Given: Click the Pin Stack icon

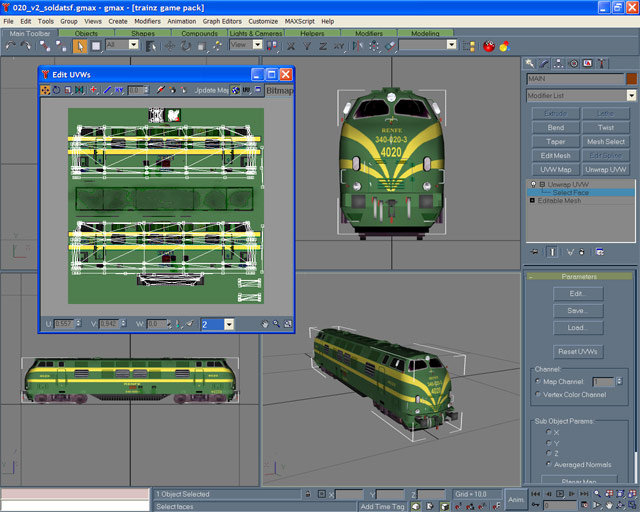Looking at the screenshot, I should coord(533,251).
